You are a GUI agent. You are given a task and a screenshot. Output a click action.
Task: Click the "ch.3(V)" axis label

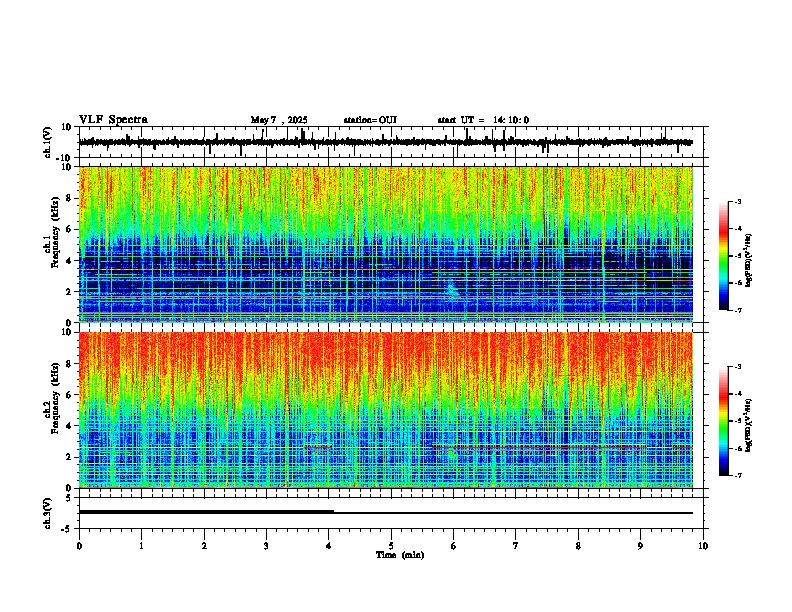(x=48, y=513)
